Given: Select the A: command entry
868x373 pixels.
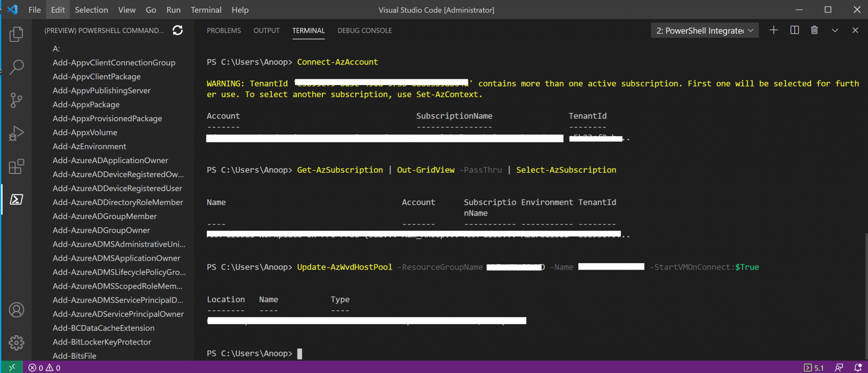Looking at the screenshot, I should pos(56,49).
